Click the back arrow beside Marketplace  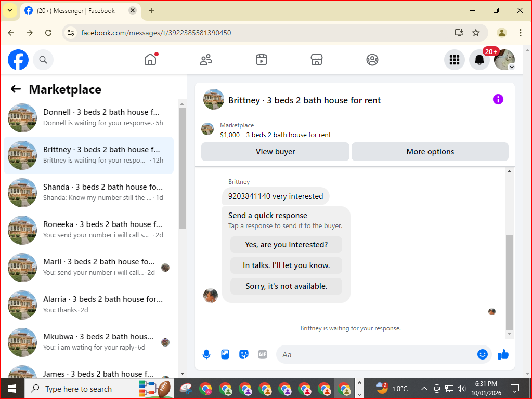16,89
